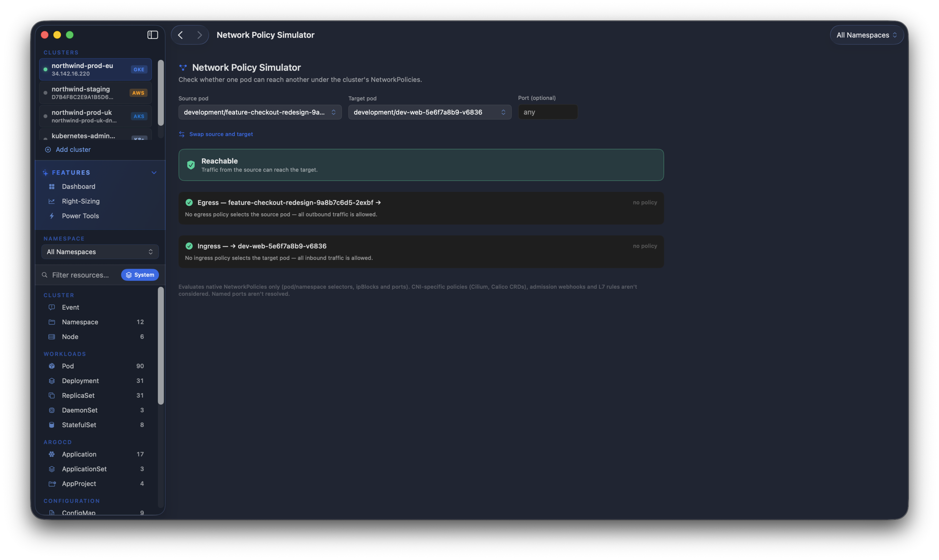The width and height of the screenshot is (939, 560).
Task: Click the Ingress row green checkmark
Action: click(189, 246)
